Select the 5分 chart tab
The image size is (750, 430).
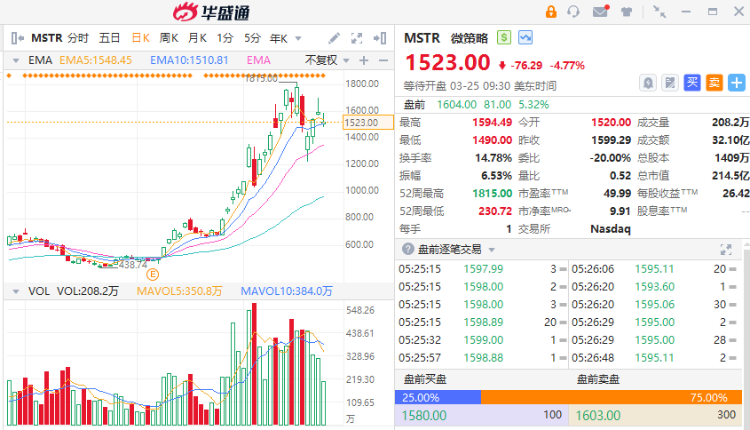click(x=253, y=38)
